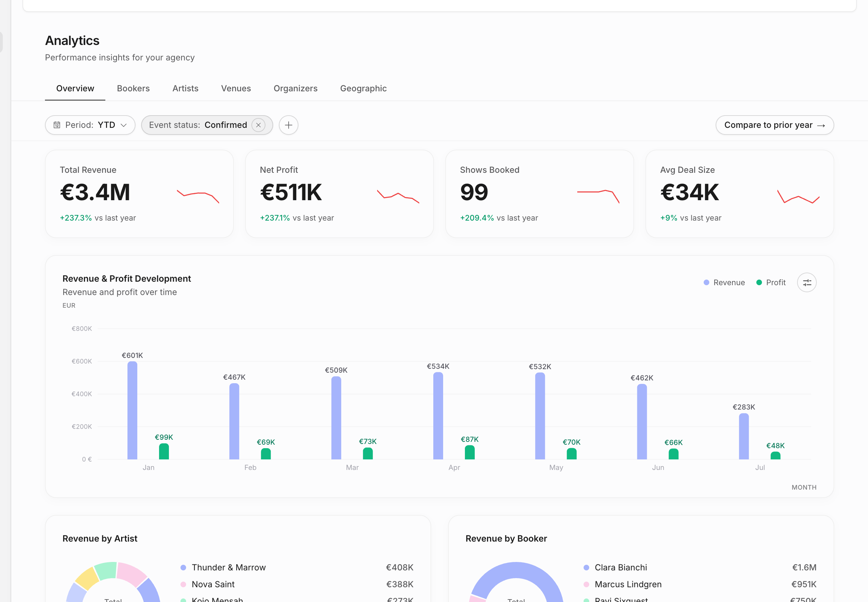
Task: Click the Revenue & Profit Development title
Action: [x=127, y=279]
